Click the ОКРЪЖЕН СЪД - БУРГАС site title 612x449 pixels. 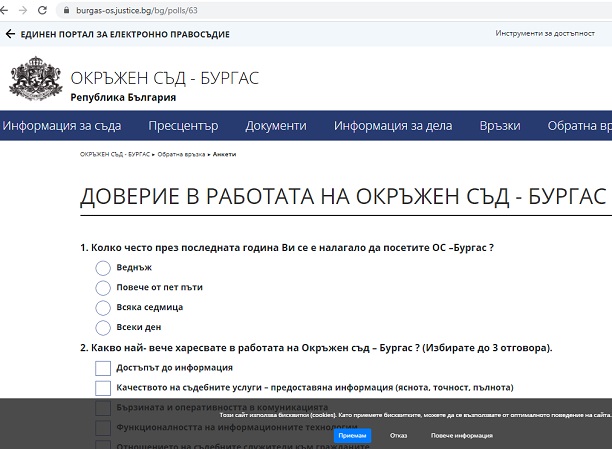pos(164,78)
